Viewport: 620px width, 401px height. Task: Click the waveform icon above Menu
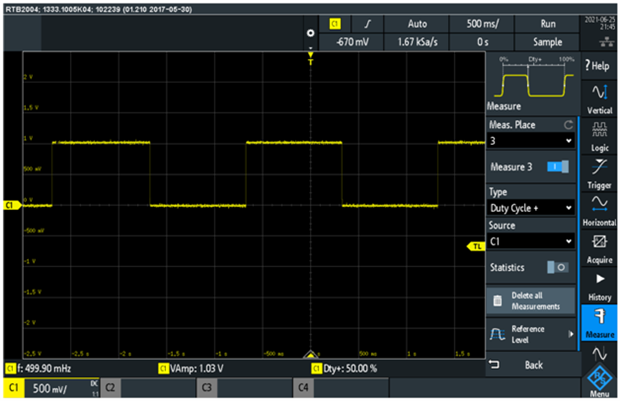pos(599,353)
